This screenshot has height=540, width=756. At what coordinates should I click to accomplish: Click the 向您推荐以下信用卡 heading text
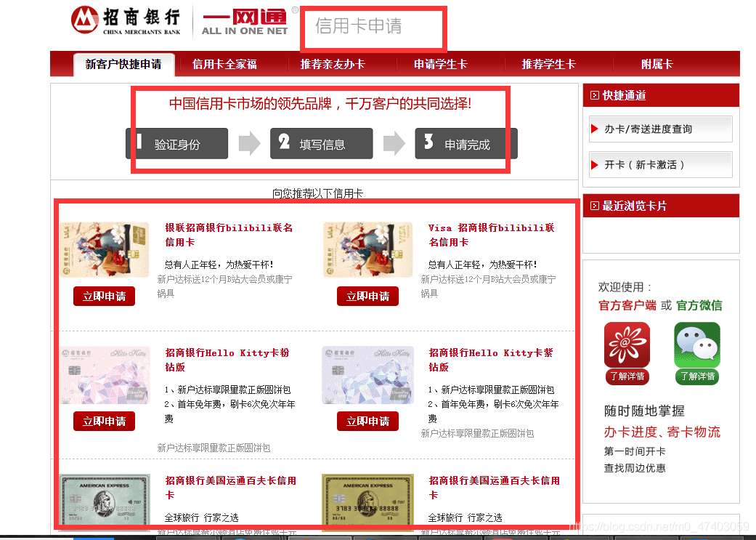[x=318, y=193]
